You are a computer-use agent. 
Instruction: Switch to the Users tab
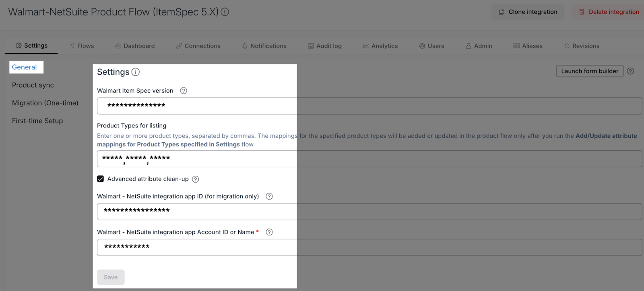(431, 46)
